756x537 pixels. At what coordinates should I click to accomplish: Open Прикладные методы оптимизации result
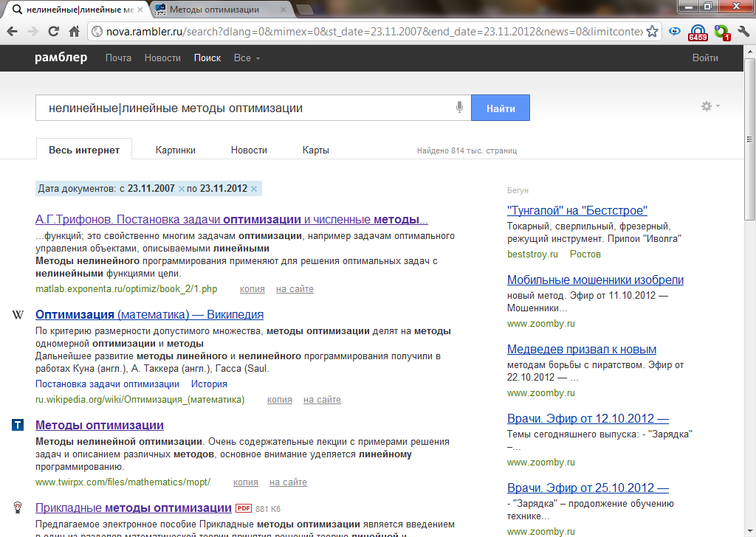tap(134, 507)
